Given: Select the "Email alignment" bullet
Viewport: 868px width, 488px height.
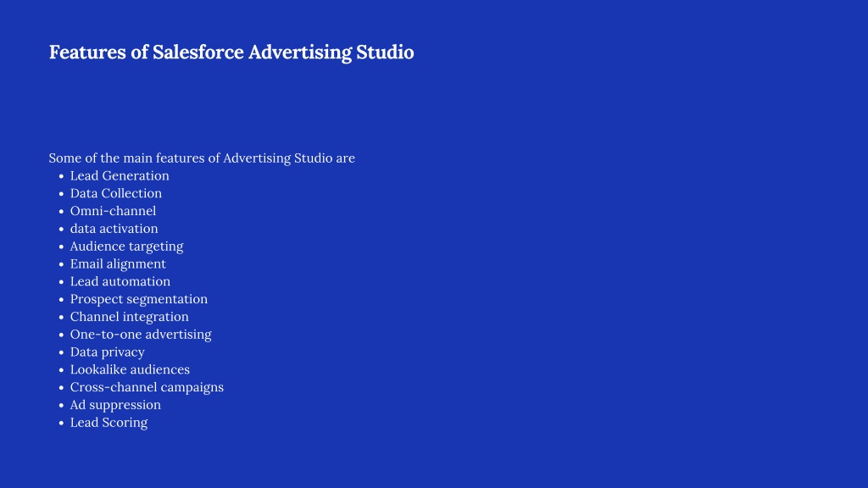Looking at the screenshot, I should point(118,264).
